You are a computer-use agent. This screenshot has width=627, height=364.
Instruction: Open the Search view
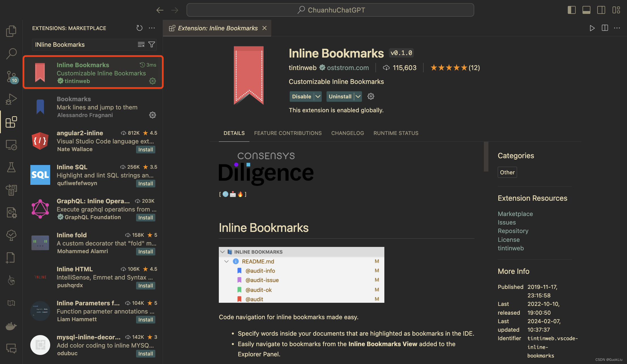click(11, 54)
